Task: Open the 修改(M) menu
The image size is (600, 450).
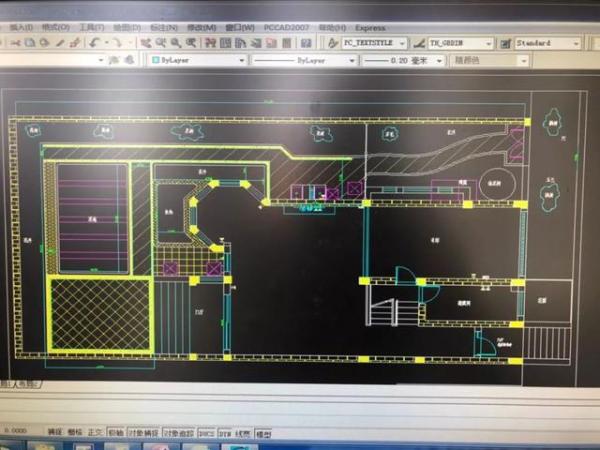Action: click(201, 28)
